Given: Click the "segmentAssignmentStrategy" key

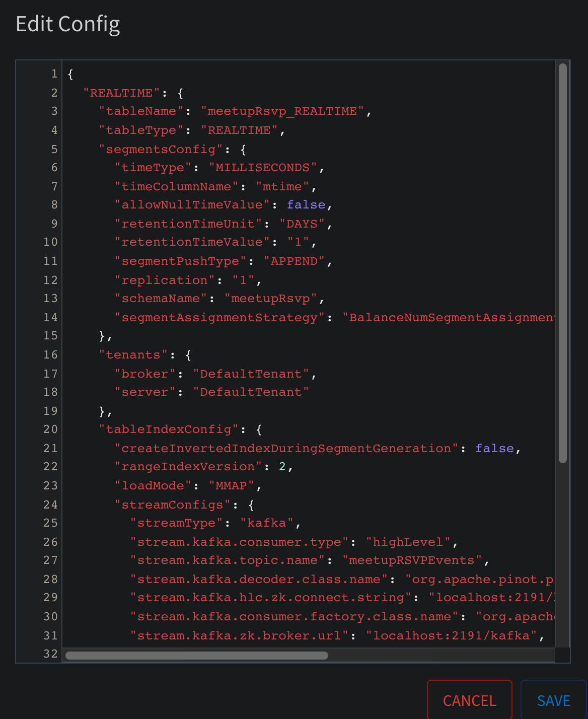Looking at the screenshot, I should click(x=219, y=318).
